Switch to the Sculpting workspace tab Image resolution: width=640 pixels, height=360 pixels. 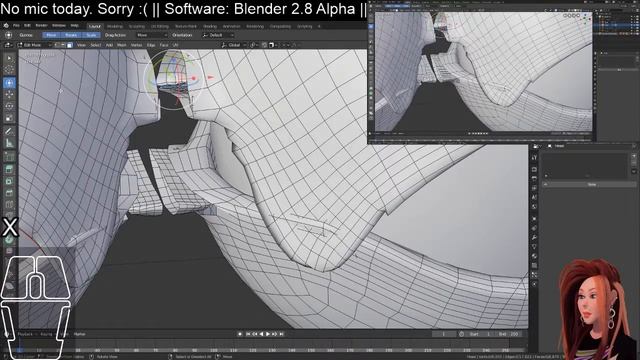point(137,26)
